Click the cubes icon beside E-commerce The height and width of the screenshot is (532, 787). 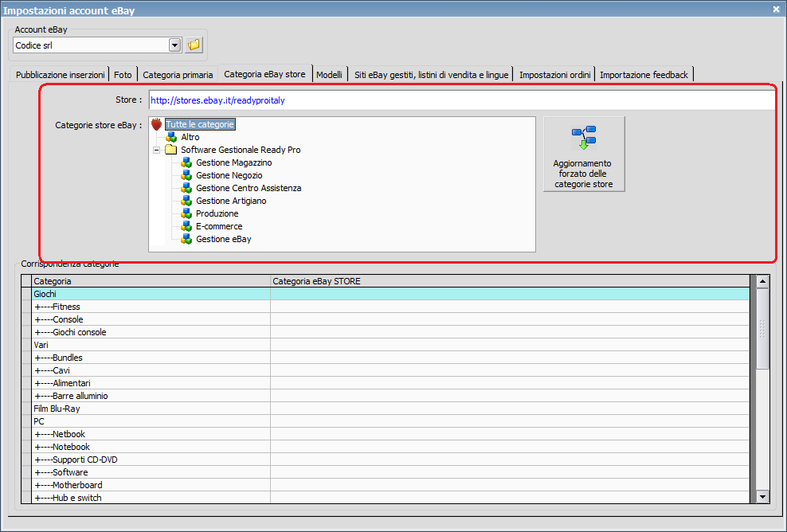coord(186,226)
